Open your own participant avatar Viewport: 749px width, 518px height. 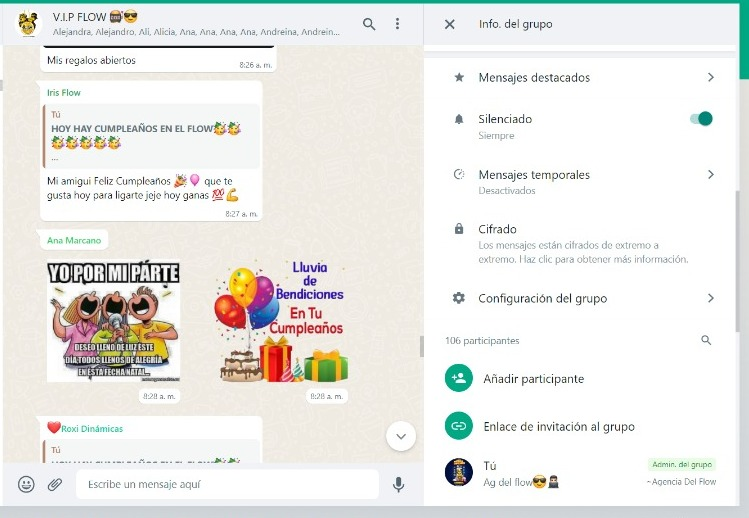click(x=459, y=472)
